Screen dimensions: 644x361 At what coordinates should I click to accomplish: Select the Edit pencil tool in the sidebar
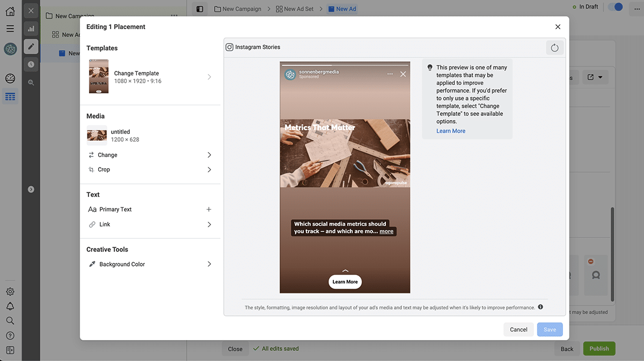click(x=31, y=46)
